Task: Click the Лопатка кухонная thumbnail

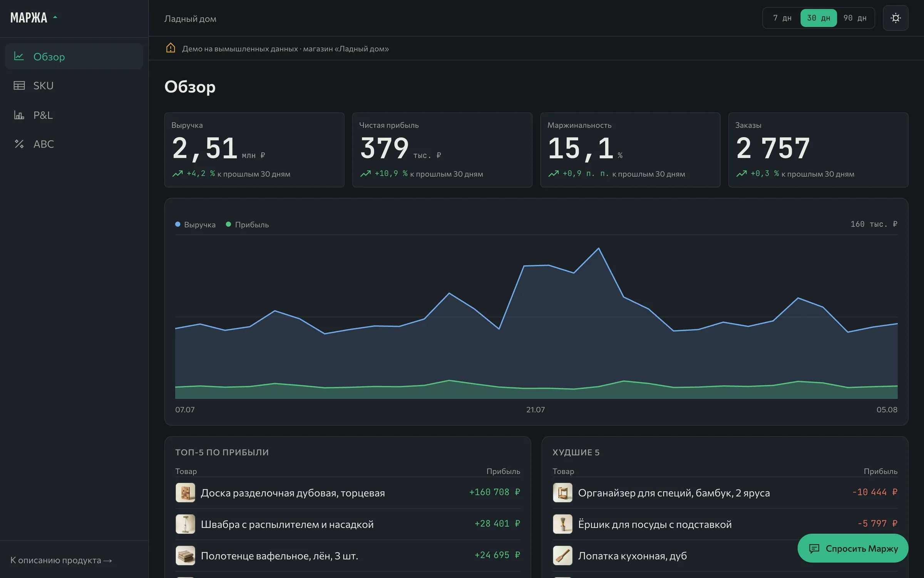Action: (562, 556)
